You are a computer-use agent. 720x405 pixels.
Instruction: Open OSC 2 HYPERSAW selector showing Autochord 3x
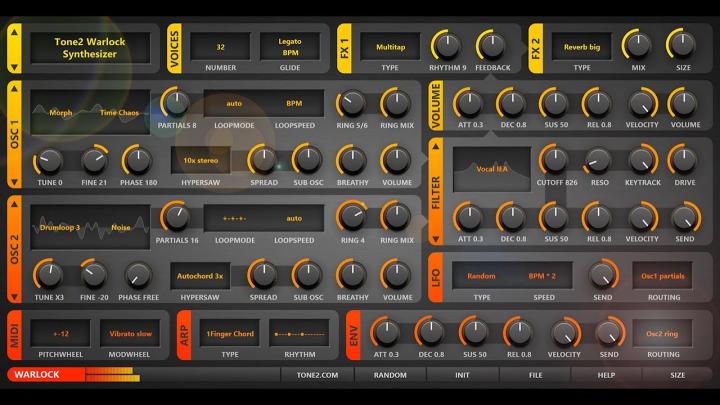pyautogui.click(x=200, y=276)
